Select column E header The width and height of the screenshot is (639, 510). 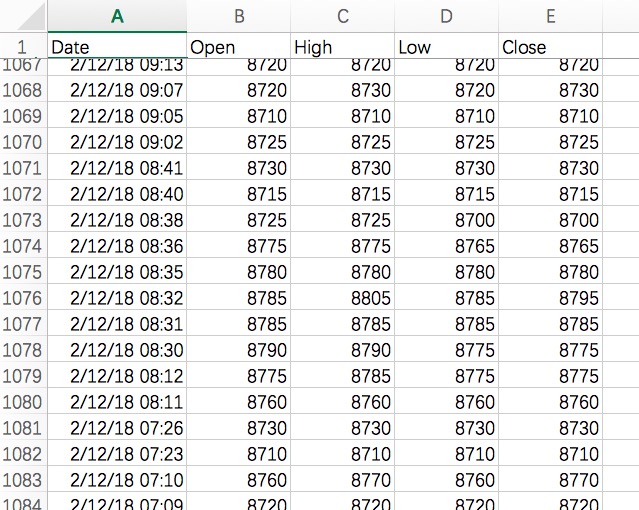pos(550,16)
